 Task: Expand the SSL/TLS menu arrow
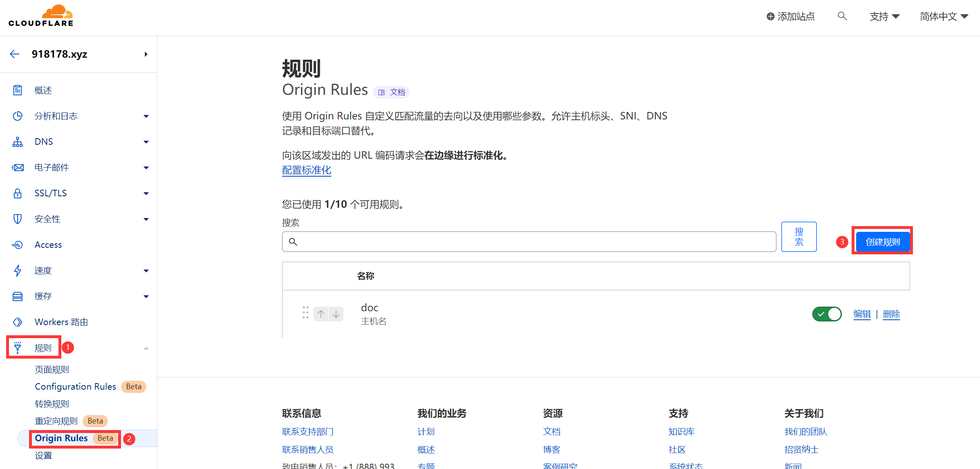point(146,193)
